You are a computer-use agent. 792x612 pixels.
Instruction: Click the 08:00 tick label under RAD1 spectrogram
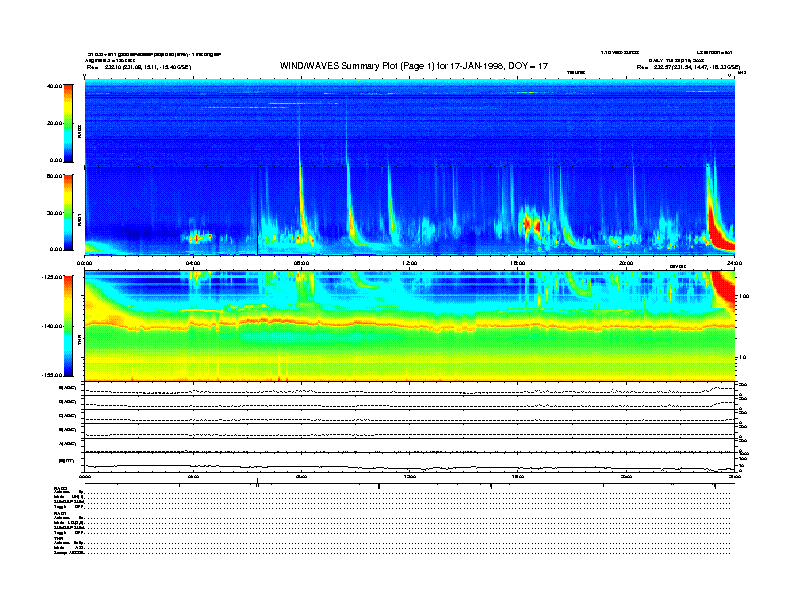[302, 263]
